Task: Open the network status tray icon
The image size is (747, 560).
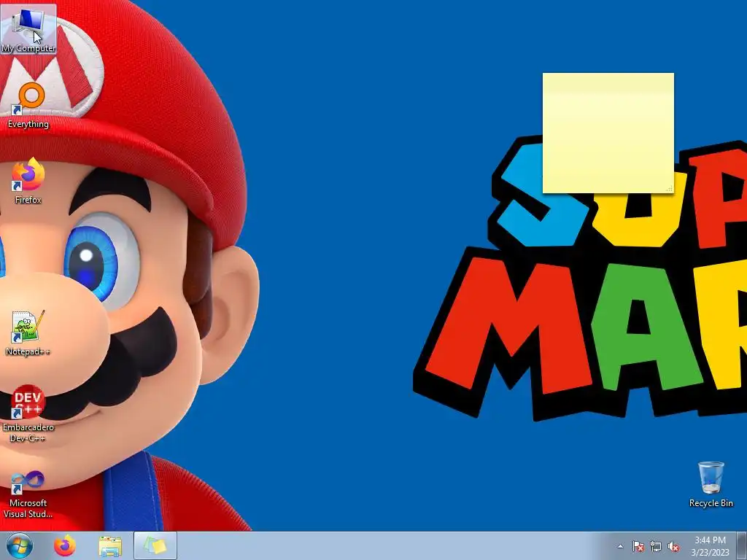Action: pos(656,546)
